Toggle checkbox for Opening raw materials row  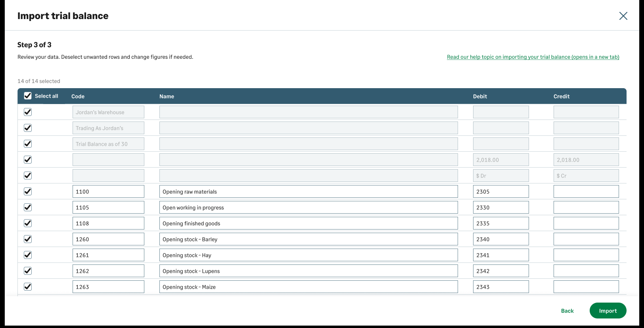tap(28, 191)
